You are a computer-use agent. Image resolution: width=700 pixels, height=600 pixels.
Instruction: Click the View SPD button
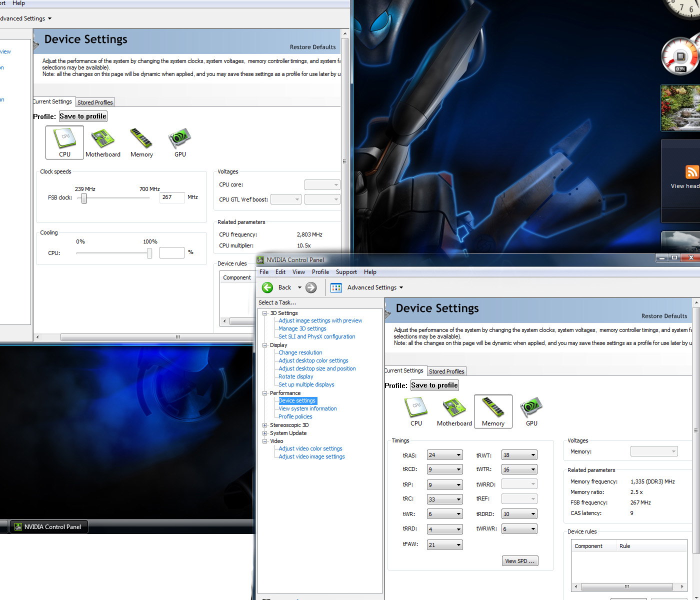(520, 561)
